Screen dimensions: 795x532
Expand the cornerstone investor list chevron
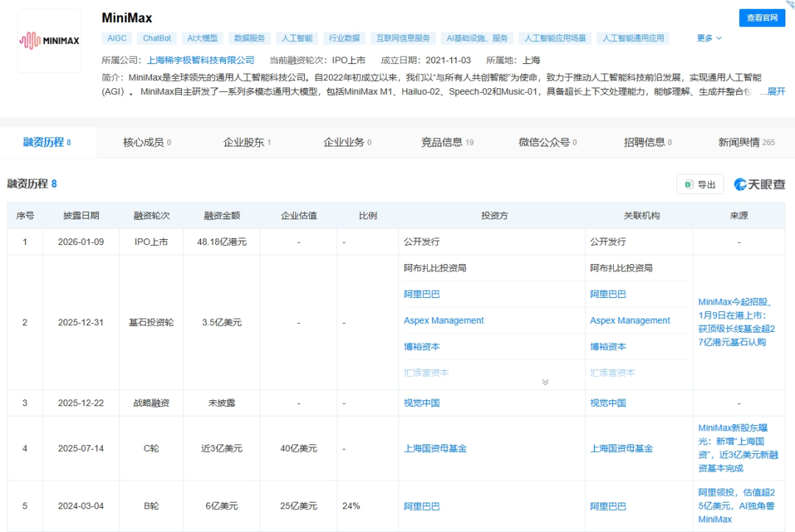(545, 382)
